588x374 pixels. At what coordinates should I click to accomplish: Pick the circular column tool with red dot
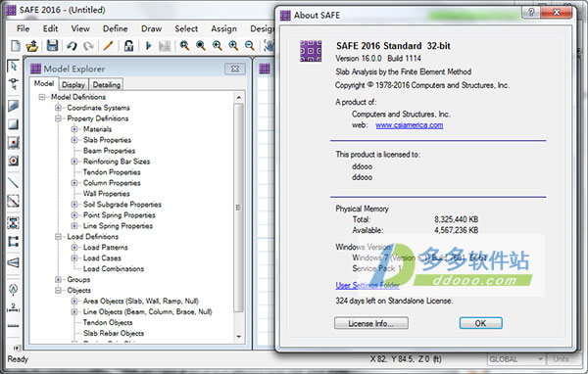point(14,161)
